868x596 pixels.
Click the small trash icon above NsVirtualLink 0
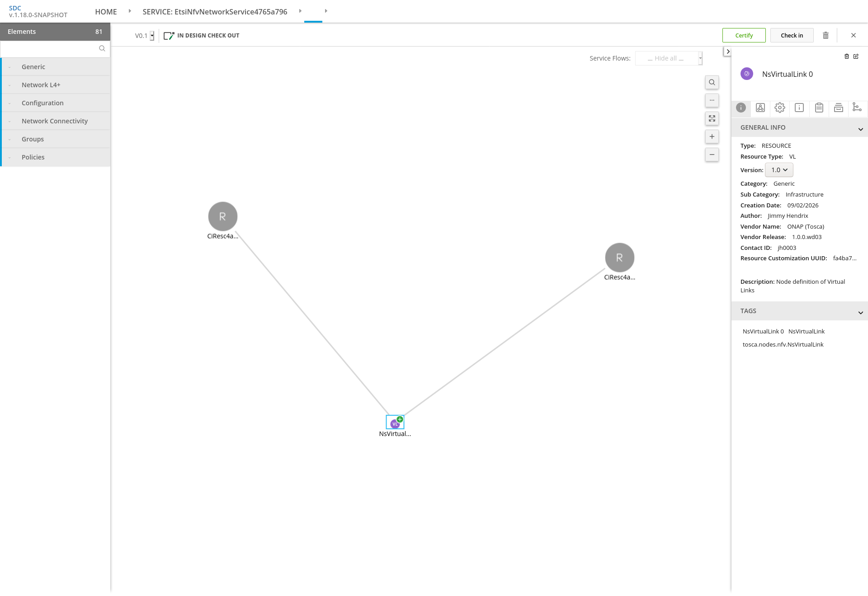pyautogui.click(x=846, y=56)
